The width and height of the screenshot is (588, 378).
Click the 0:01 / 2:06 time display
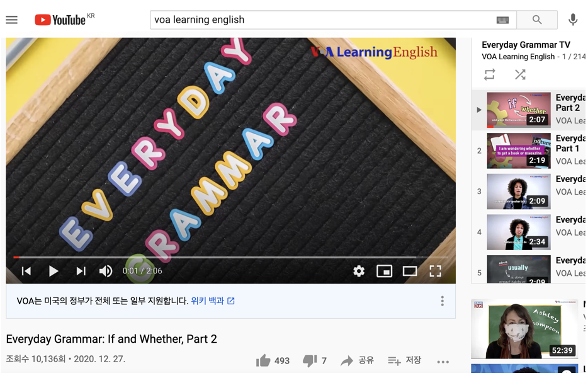[142, 271]
